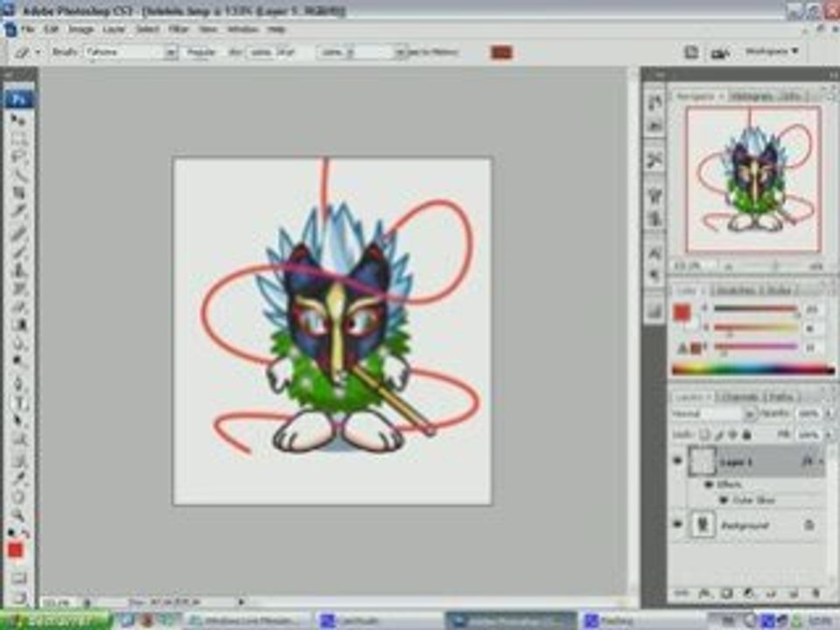
Task: Click the toolbox foreground color swatch
Action: 15,550
